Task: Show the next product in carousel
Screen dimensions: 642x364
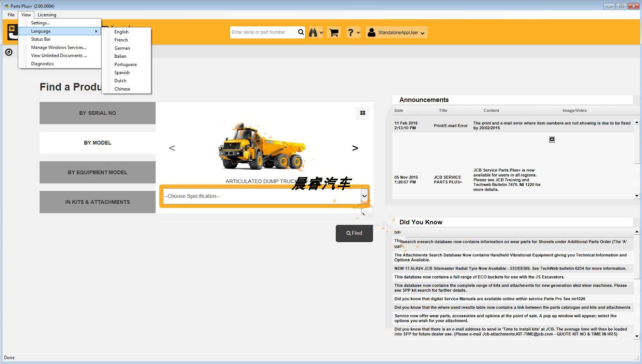Action: (355, 148)
